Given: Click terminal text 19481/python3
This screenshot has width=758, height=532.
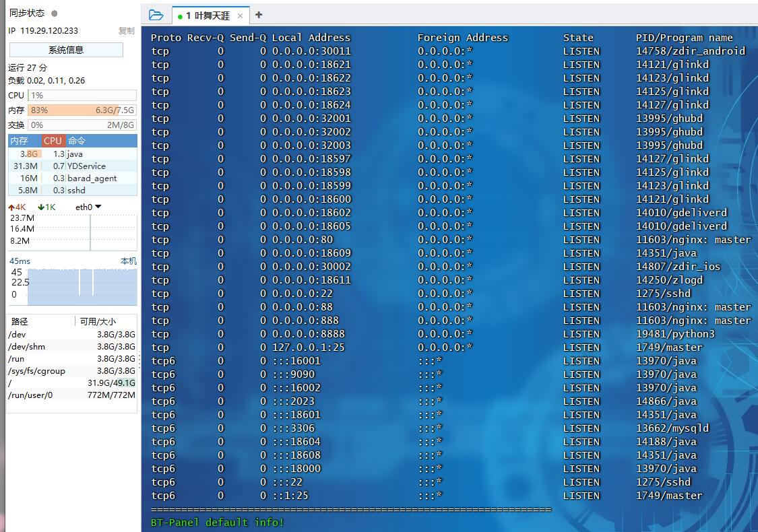Looking at the screenshot, I should (675, 334).
